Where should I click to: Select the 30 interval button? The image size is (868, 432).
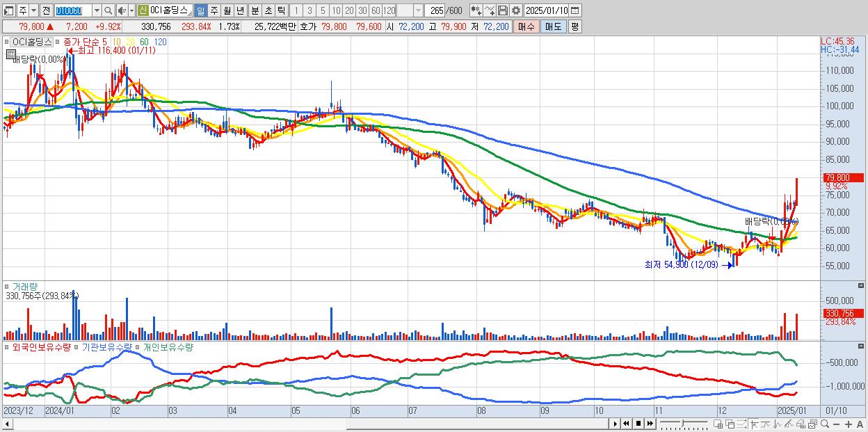pyautogui.click(x=362, y=10)
